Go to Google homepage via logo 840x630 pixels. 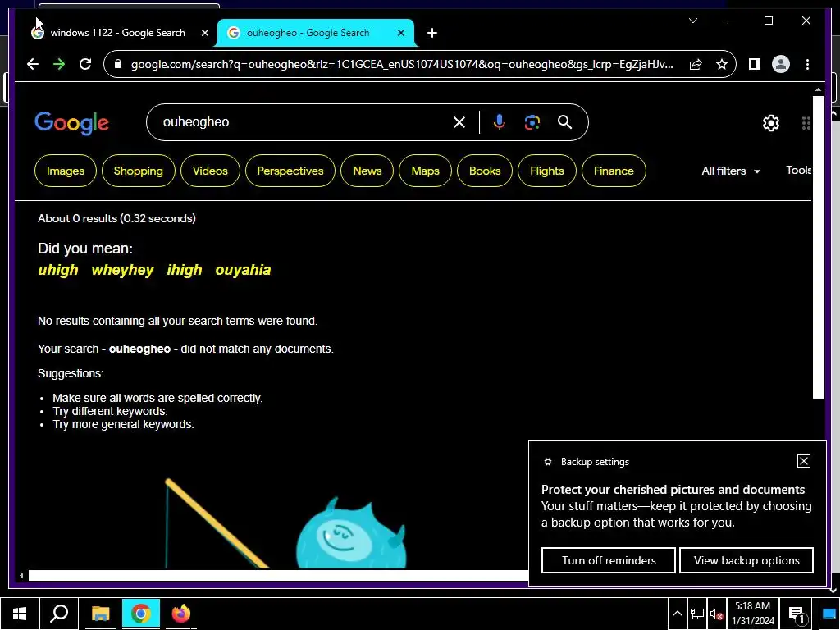pyautogui.click(x=72, y=123)
